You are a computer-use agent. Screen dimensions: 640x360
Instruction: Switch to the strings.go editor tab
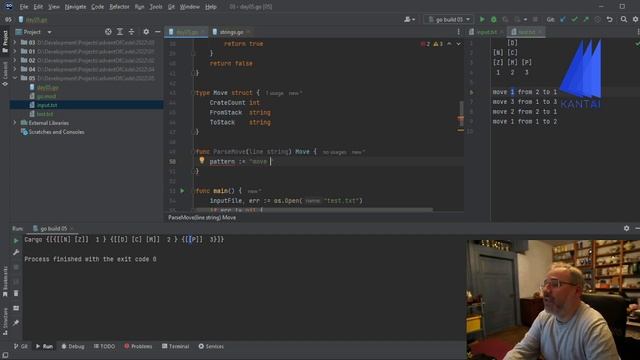coord(231,32)
